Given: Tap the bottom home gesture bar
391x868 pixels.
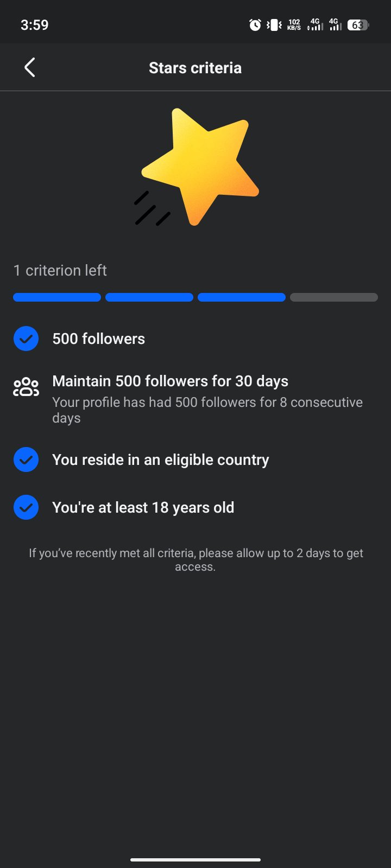Looking at the screenshot, I should 195,859.
